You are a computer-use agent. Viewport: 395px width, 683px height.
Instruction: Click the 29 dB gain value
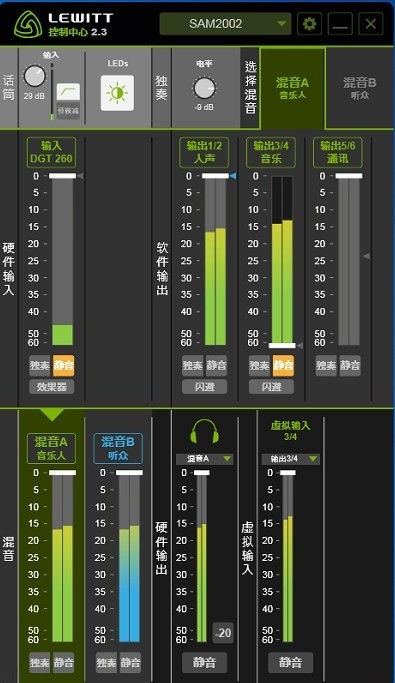tap(34, 96)
